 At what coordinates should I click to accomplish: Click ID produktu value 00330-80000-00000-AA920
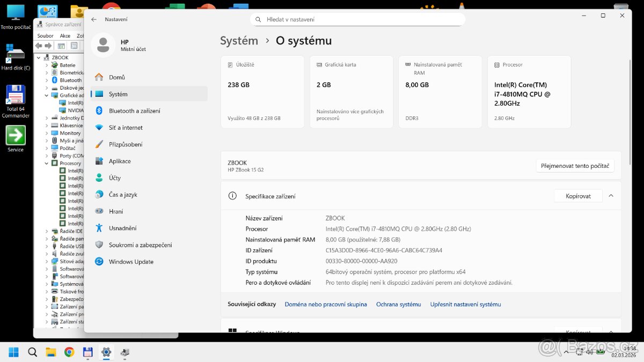click(361, 261)
